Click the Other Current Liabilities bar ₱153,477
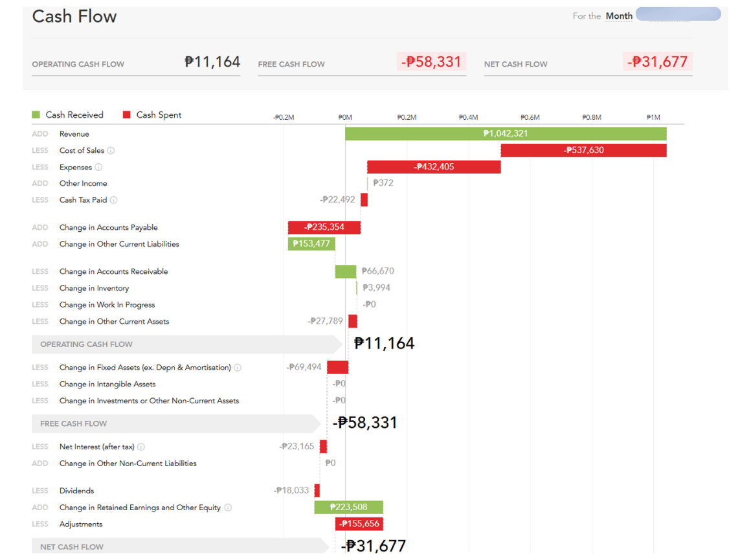The width and height of the screenshot is (751, 560). pos(311,244)
